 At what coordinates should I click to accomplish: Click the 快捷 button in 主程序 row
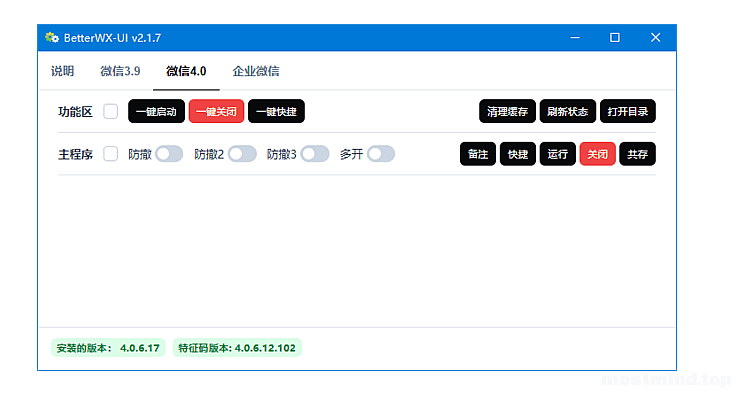[518, 154]
